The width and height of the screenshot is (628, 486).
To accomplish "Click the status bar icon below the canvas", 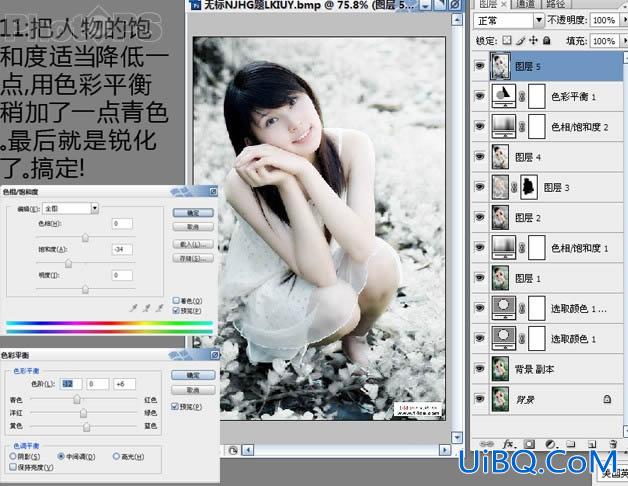I will [x=233, y=450].
